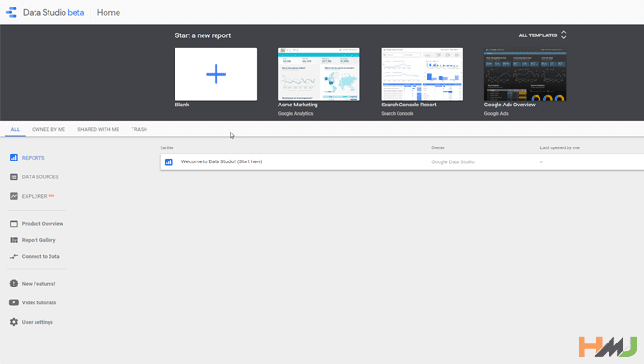Open User settings link
Image resolution: width=644 pixels, height=364 pixels.
pos(37,322)
